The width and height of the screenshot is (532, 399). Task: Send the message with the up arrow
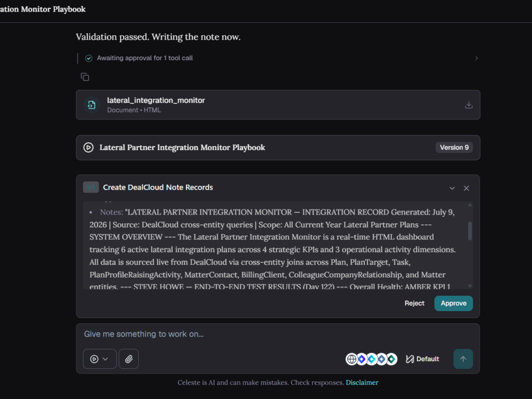tap(463, 359)
